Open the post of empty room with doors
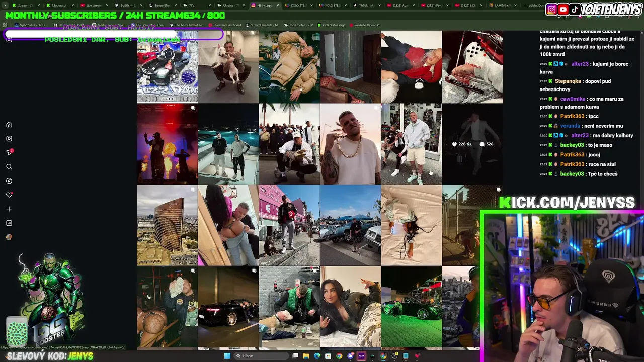 [x=350, y=66]
